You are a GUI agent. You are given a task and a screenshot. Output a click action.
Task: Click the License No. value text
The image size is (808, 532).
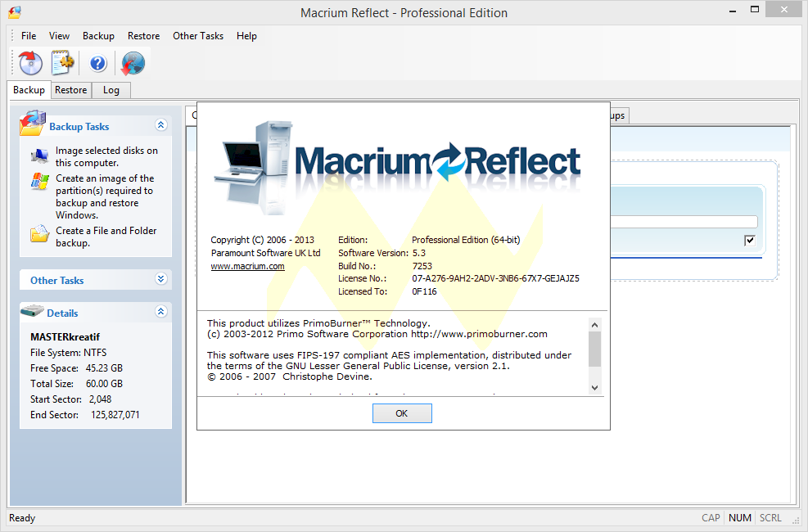495,278
